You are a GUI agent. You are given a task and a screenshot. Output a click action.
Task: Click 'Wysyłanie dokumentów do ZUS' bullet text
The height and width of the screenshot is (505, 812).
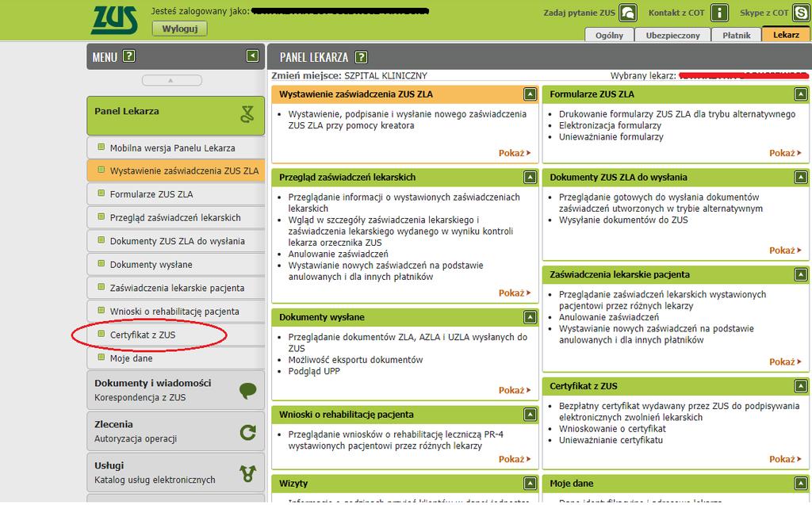(623, 220)
